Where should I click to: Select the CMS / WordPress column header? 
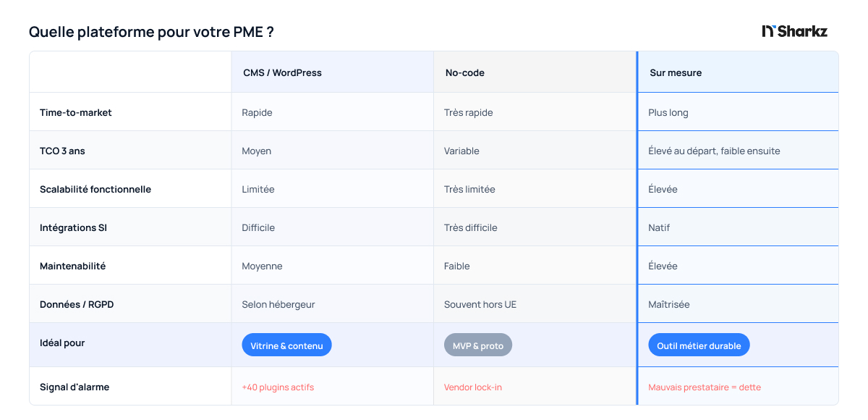282,72
